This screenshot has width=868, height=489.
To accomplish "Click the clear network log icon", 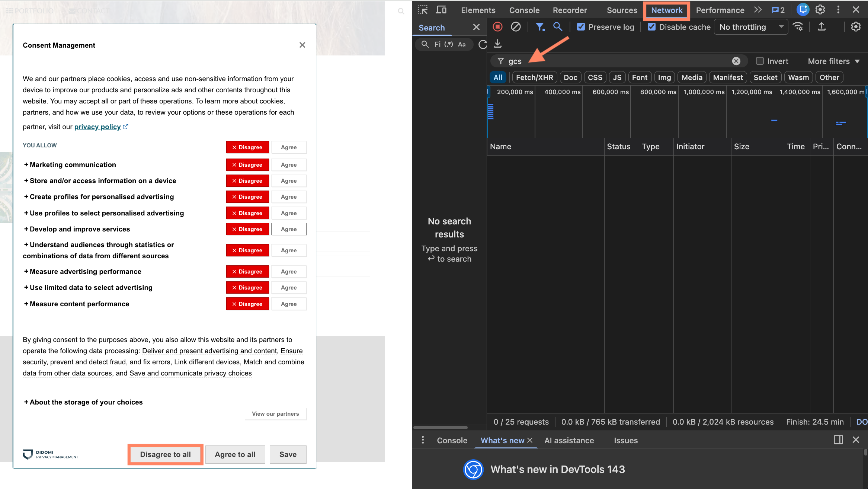I will pos(516,27).
